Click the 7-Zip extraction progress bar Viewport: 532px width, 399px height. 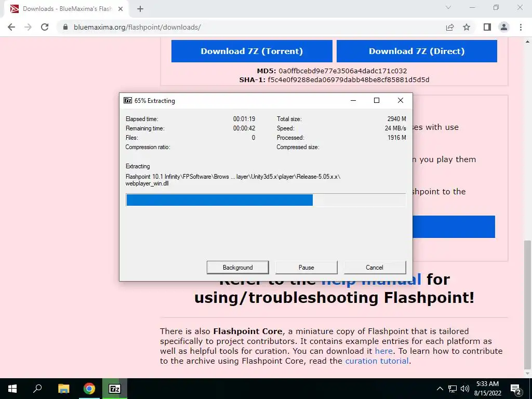pos(265,200)
